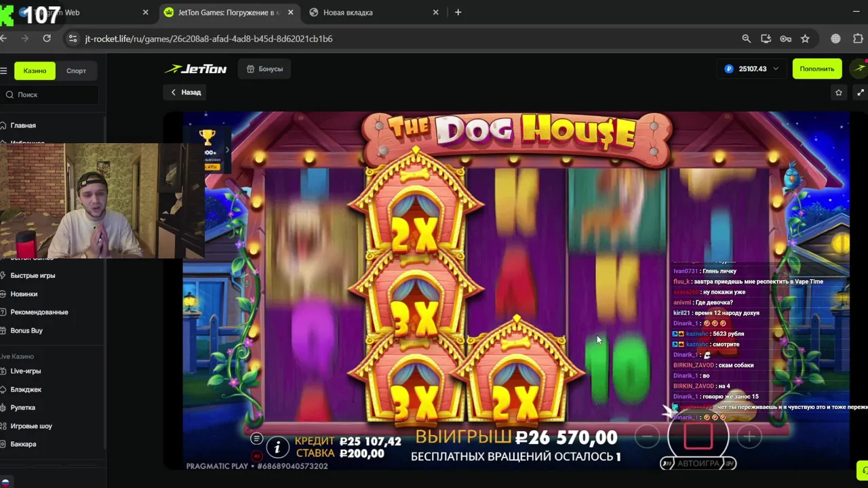The width and height of the screenshot is (868, 488).
Task: Click chat message 'скам собаки'
Action: click(713, 365)
